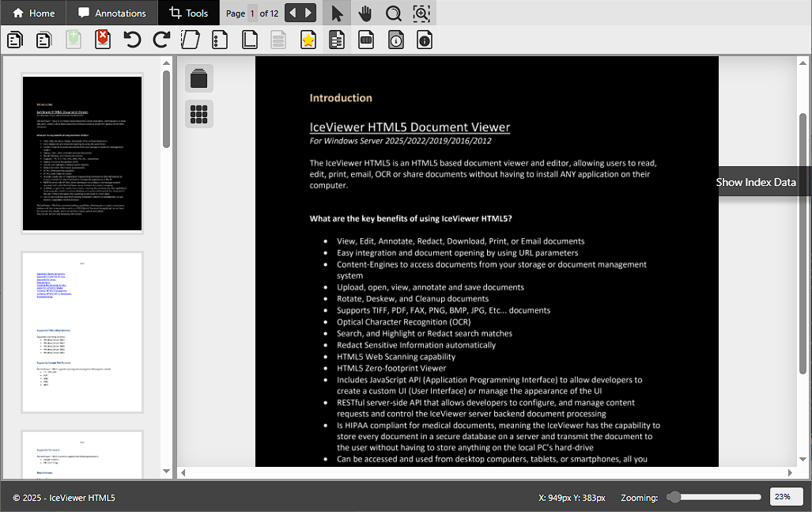Switch to grid thumbnails view

click(x=199, y=113)
